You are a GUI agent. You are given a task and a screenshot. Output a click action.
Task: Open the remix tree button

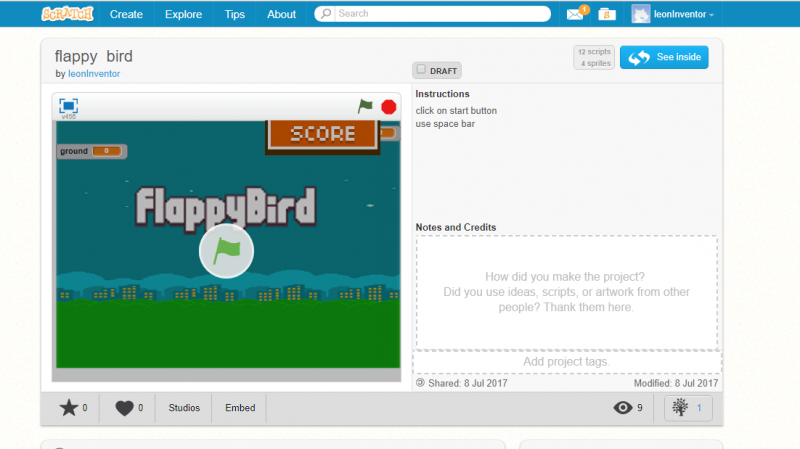point(688,408)
